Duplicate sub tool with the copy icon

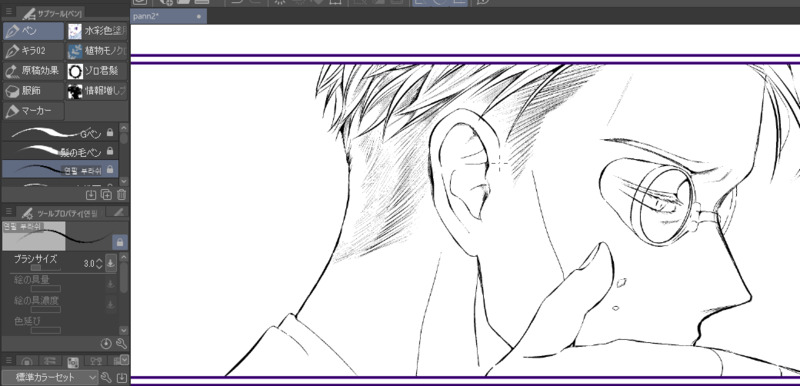(106, 194)
